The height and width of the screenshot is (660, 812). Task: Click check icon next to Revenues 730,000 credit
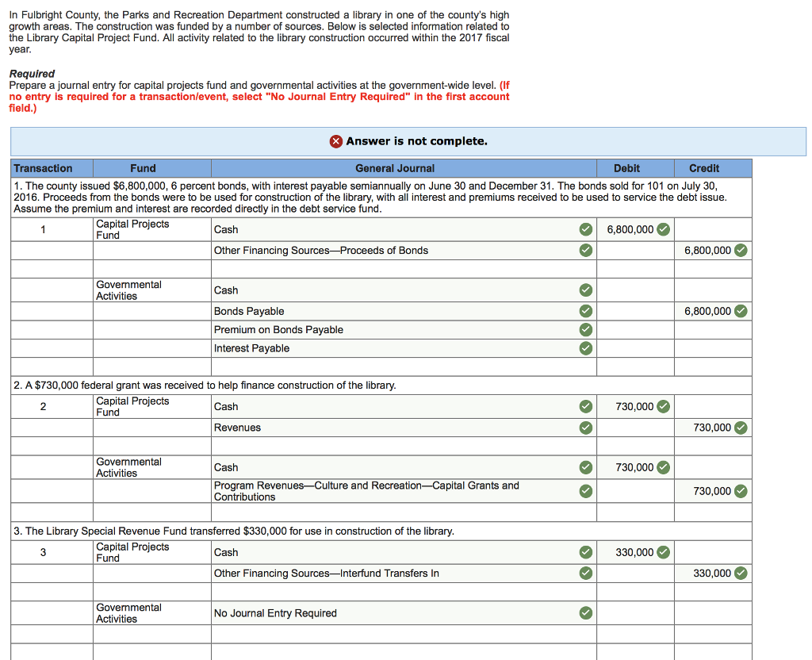[741, 428]
